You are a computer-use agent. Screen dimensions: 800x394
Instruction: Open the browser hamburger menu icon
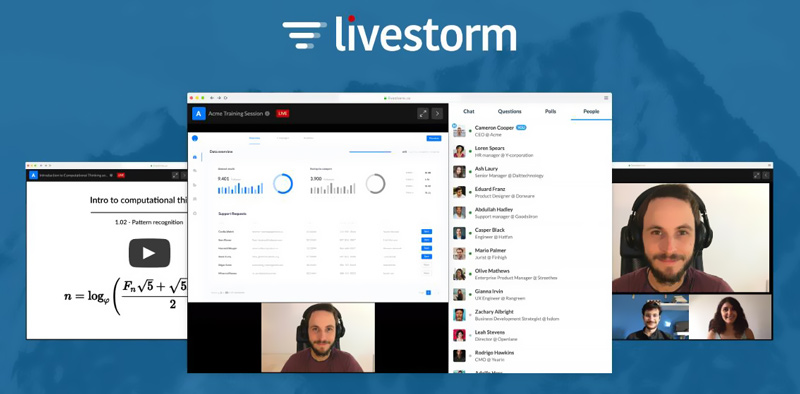pos(606,97)
